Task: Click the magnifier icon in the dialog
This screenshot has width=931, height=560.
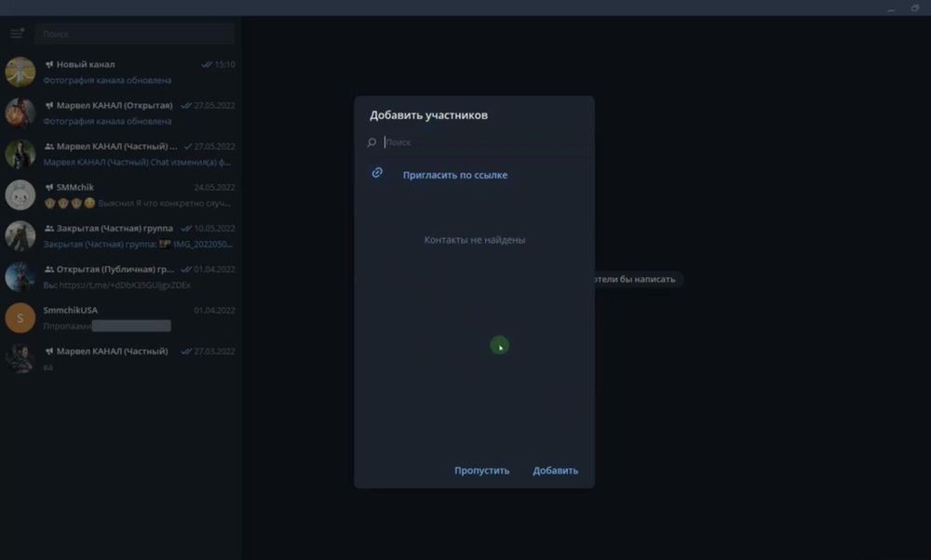Action: tap(371, 142)
